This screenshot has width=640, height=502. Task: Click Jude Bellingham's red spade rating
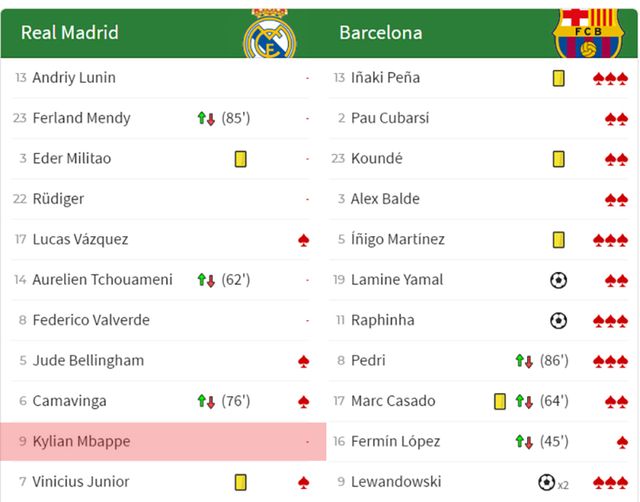(304, 361)
